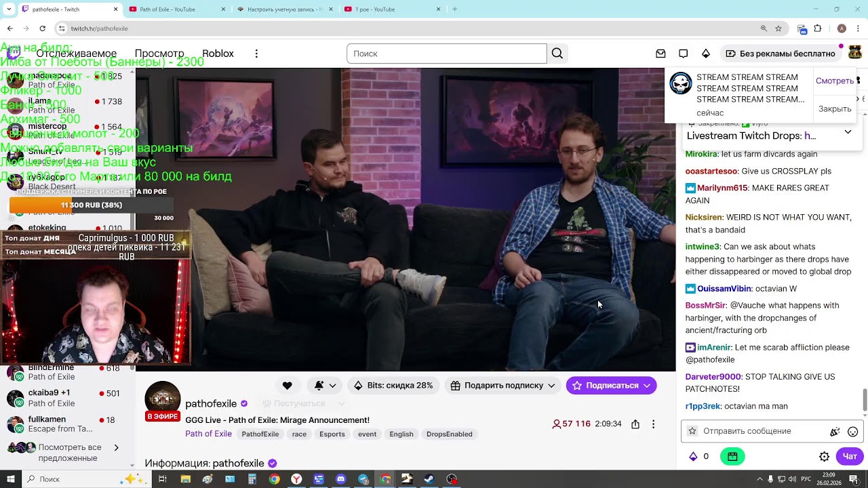Viewport: 868px width, 488px height.
Task: Open chat settings gear icon
Action: click(825, 457)
